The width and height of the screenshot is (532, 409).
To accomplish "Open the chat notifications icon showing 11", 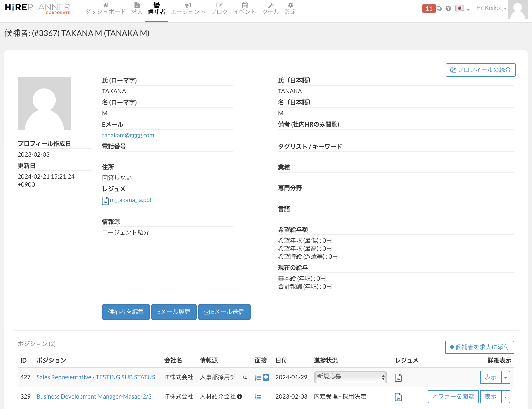I will click(432, 9).
